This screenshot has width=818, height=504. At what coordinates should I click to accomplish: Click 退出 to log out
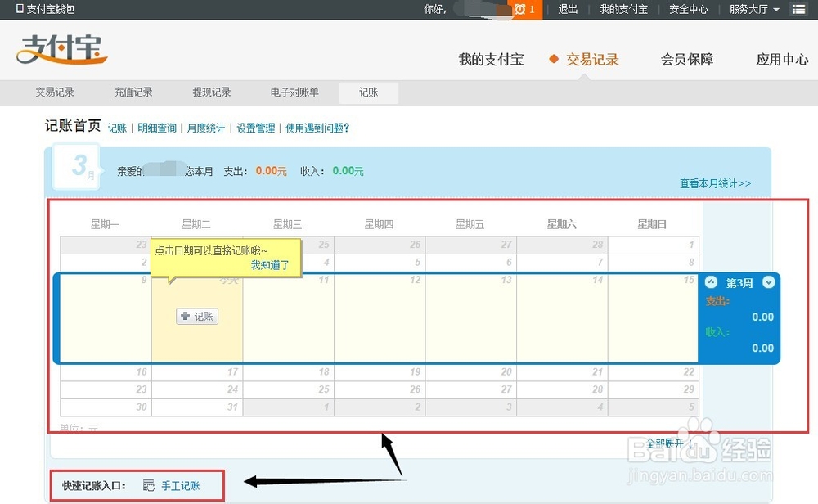click(x=569, y=9)
